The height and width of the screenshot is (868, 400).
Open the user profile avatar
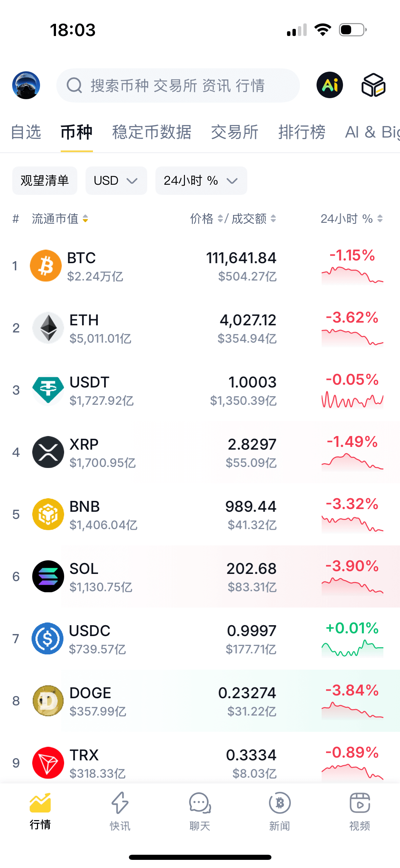click(26, 85)
